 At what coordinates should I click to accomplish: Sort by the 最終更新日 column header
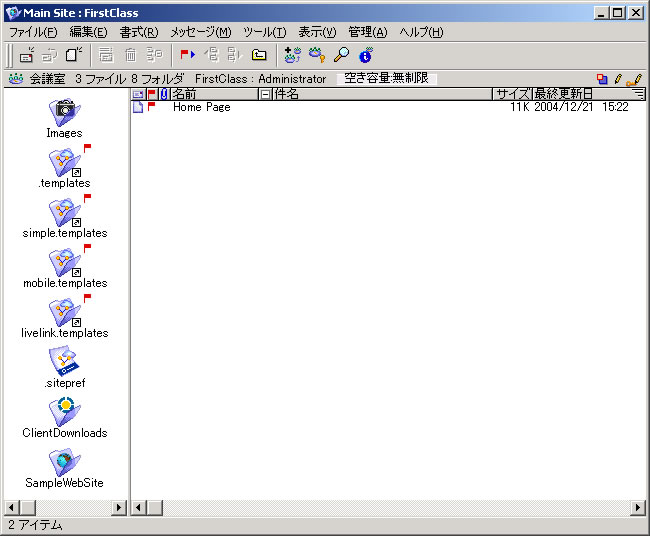pos(582,94)
